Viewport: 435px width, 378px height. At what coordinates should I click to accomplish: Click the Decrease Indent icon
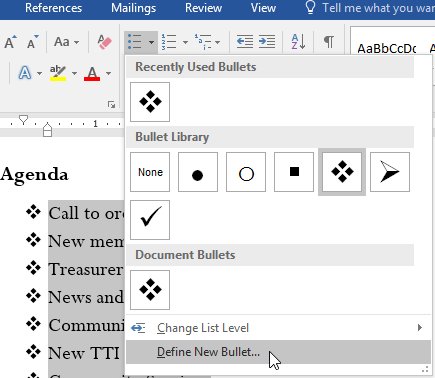[x=245, y=42]
